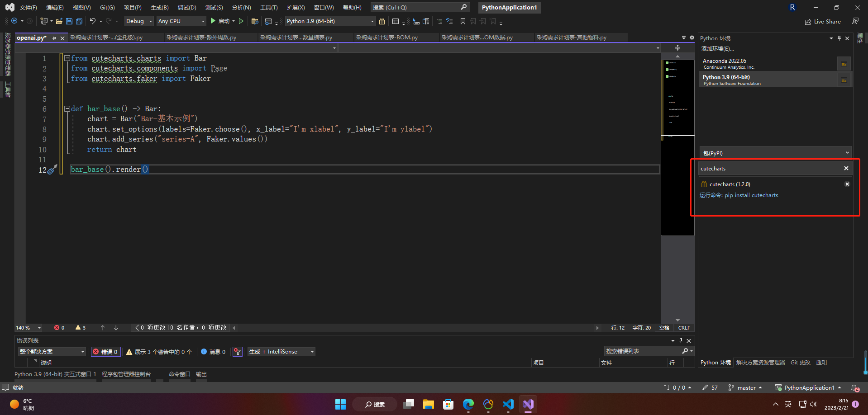Click the split editor icon above scrollbar
Viewport: 868px width, 415px height.
point(677,48)
